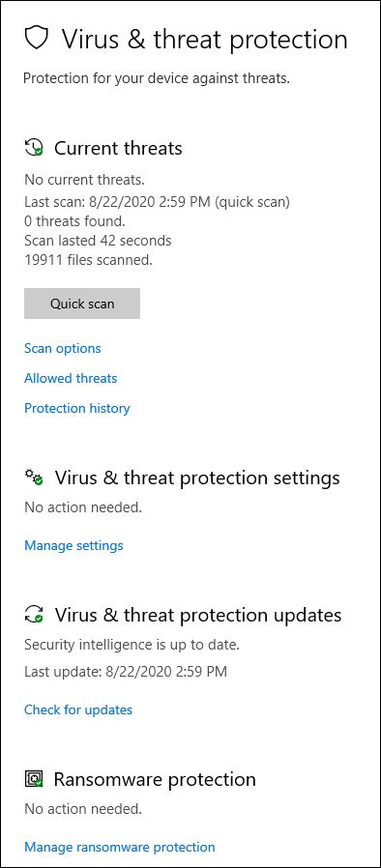Click the shield icon beside page title
The image size is (381, 868).
coord(37,39)
